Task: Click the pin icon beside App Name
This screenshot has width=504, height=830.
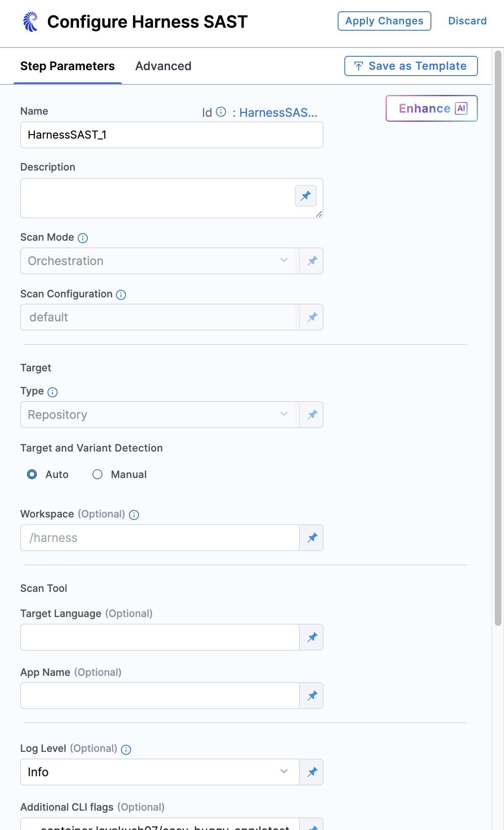Action: (312, 696)
